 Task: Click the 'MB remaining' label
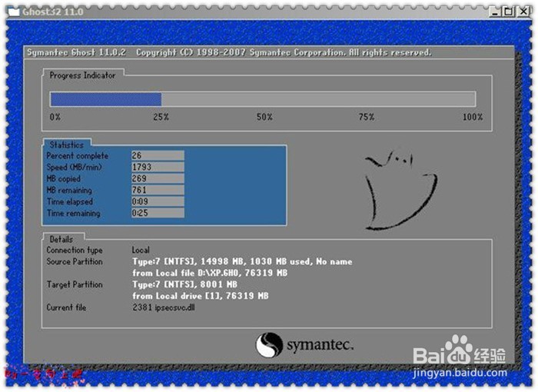(x=69, y=190)
